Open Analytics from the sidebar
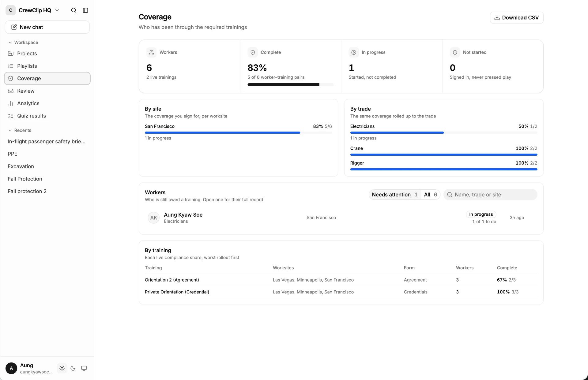 47,103
